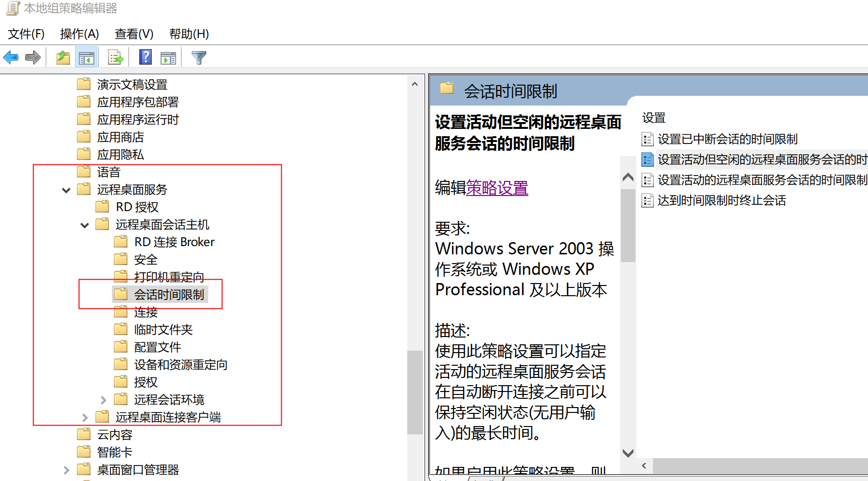868x481 pixels.
Task: Click the tree pane vertical scrollbar thumb
Action: pos(415,392)
